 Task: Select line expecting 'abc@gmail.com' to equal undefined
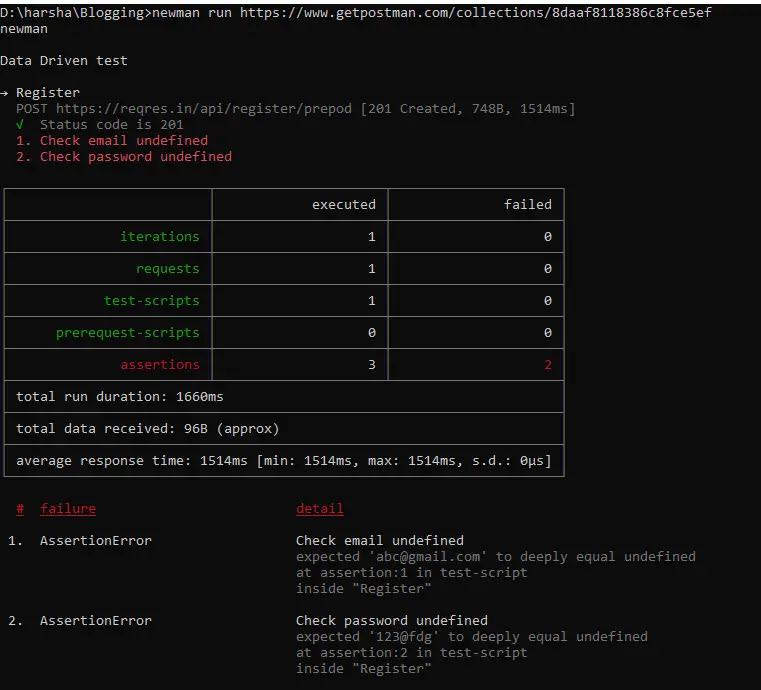(x=496, y=557)
